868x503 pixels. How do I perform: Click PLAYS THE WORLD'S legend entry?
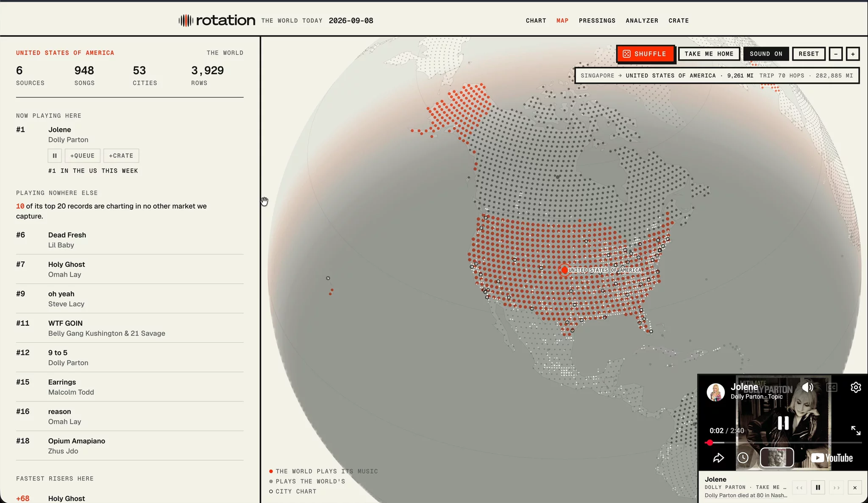pyautogui.click(x=307, y=481)
